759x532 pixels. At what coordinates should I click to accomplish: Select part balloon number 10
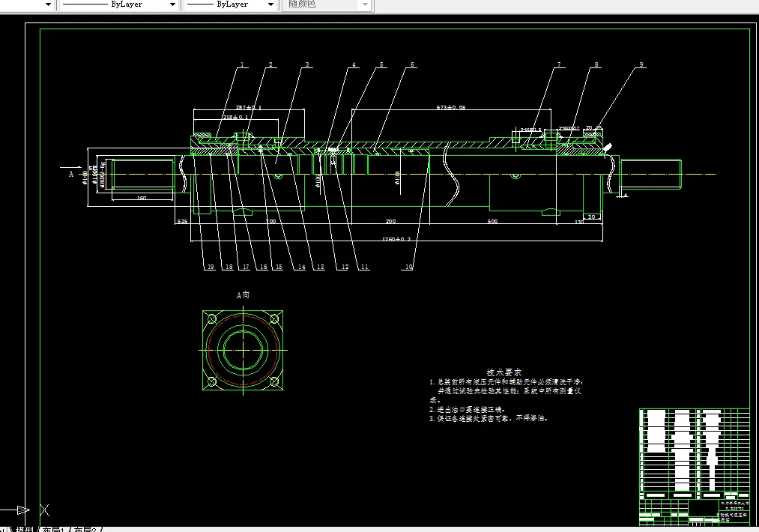tap(408, 267)
